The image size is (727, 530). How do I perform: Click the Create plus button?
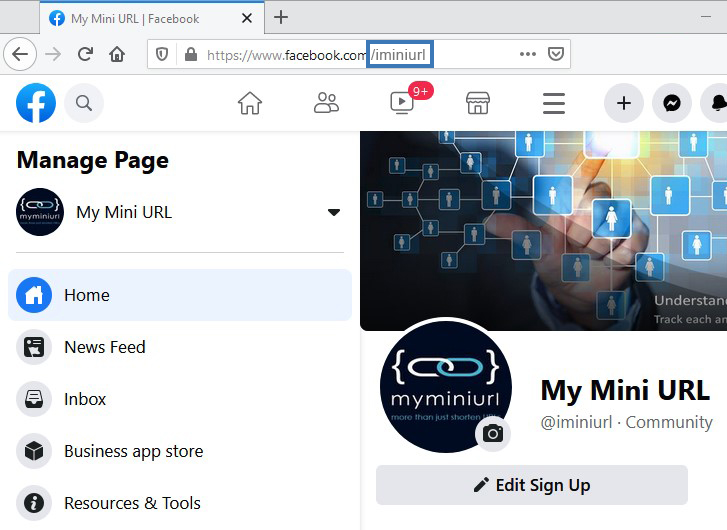[624, 103]
